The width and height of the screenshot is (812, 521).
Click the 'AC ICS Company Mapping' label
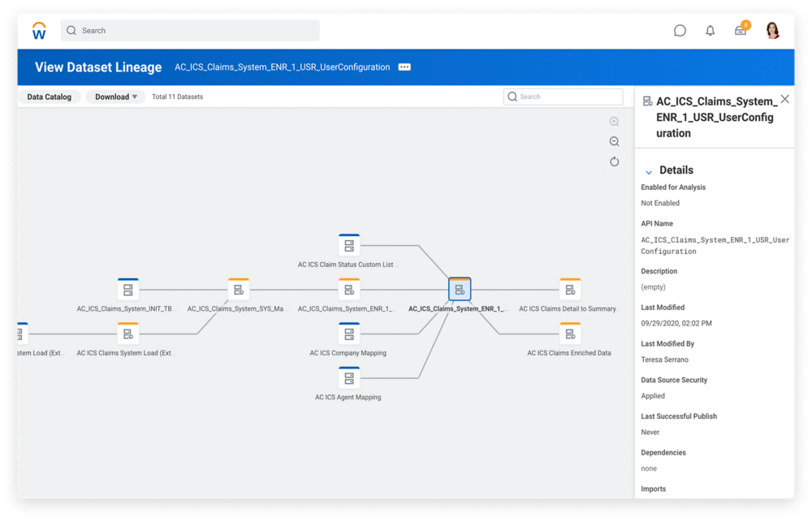coord(348,353)
